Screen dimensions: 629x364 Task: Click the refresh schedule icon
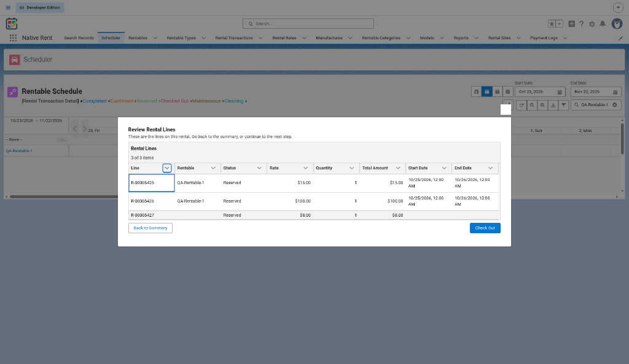point(522,105)
